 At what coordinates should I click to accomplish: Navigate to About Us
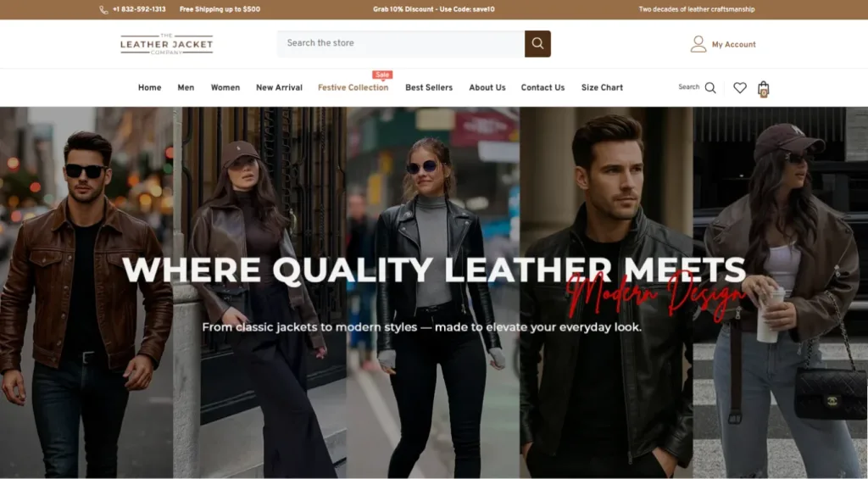[487, 87]
